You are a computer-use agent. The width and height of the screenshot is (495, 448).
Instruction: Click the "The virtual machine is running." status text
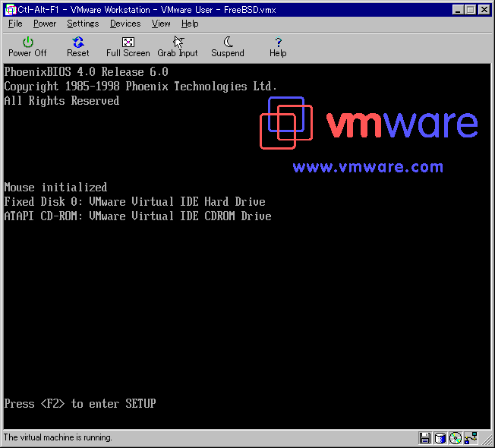[x=58, y=437]
